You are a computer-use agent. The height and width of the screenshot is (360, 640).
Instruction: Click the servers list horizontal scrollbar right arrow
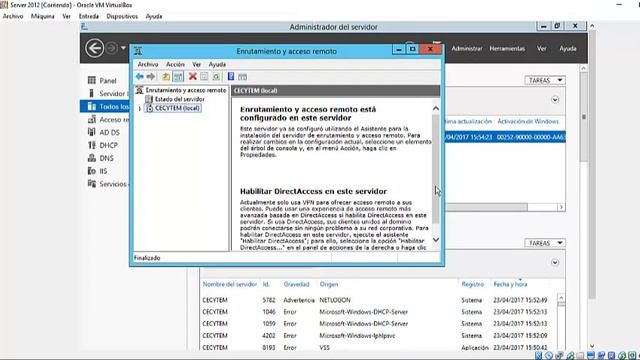[x=561, y=207]
